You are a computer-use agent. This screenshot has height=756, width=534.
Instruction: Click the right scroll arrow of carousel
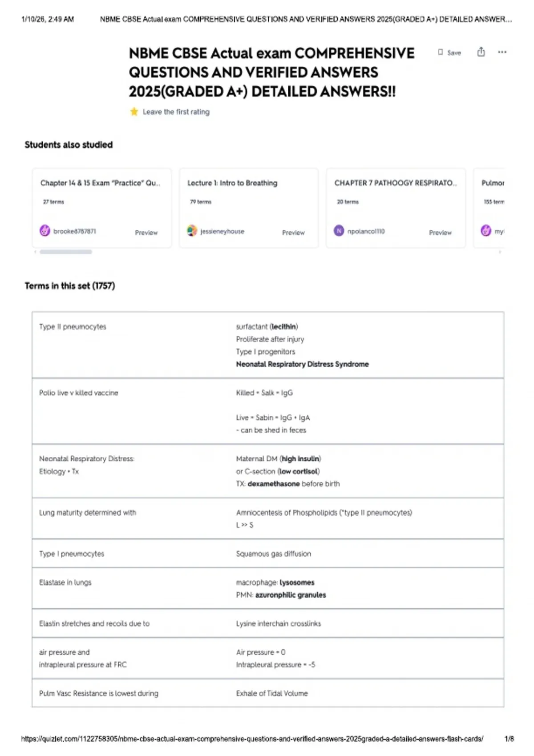[500, 252]
